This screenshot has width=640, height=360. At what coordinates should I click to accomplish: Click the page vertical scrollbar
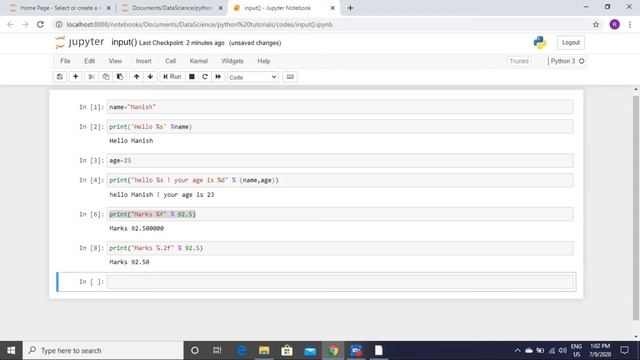(x=636, y=208)
